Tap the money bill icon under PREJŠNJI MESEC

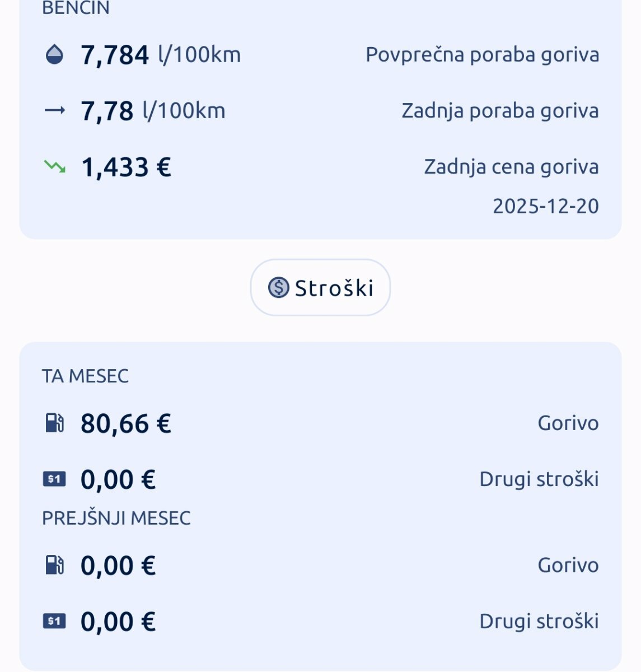54,621
